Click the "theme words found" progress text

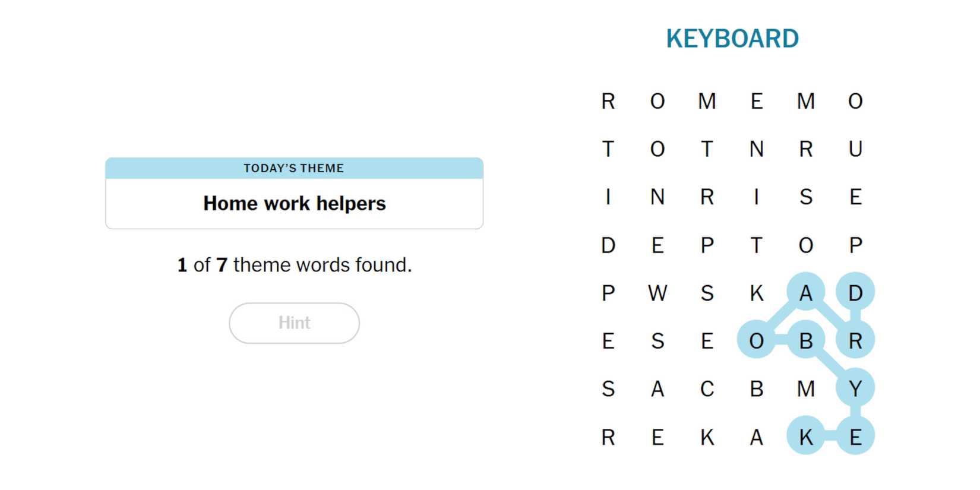pyautogui.click(x=294, y=265)
